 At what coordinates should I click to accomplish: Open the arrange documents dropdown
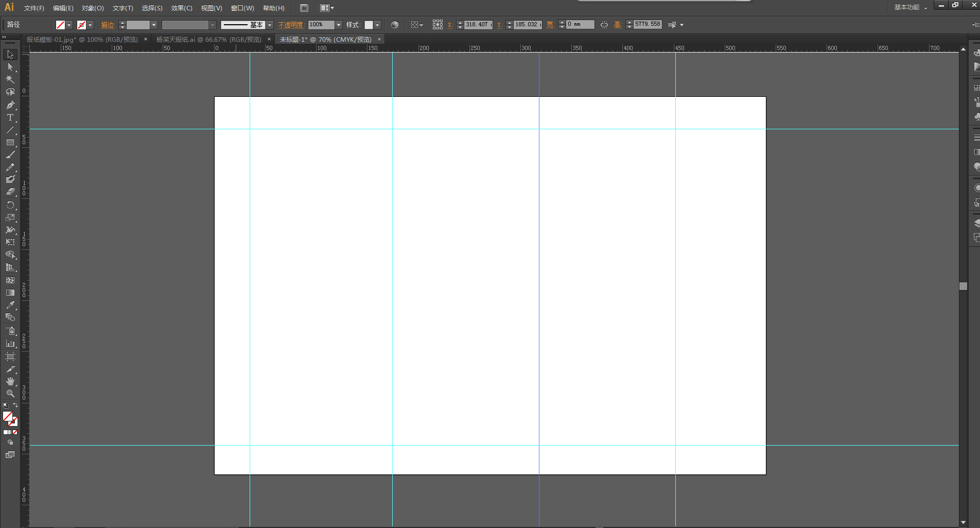point(327,8)
